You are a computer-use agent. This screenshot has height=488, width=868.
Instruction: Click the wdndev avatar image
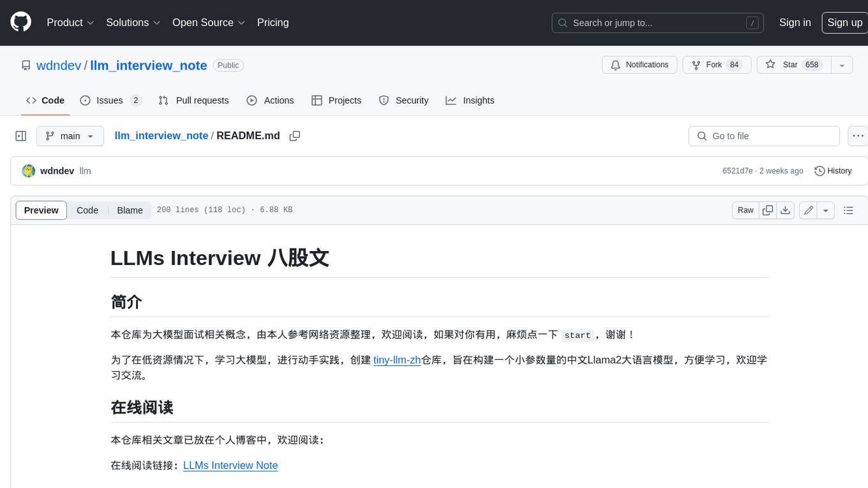28,171
